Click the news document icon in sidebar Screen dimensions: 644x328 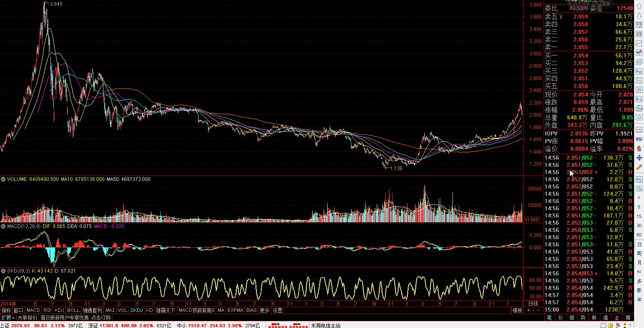[x=639, y=62]
